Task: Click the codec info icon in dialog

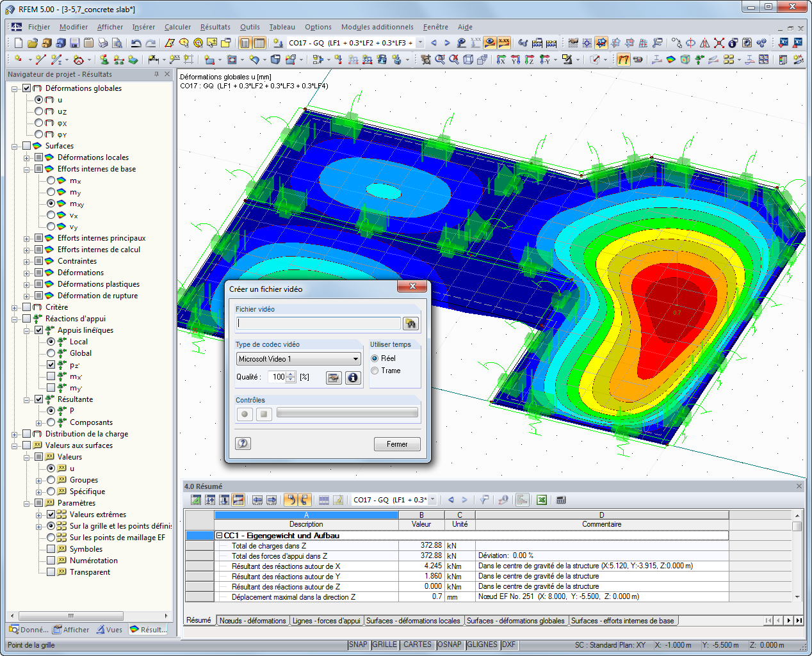Action: pyautogui.click(x=352, y=378)
